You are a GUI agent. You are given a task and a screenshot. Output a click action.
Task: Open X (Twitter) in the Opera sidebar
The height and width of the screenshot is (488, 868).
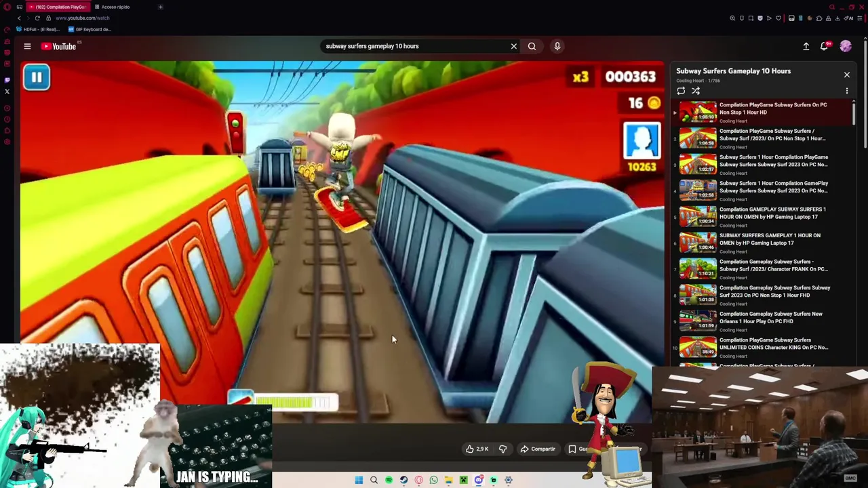(7, 91)
